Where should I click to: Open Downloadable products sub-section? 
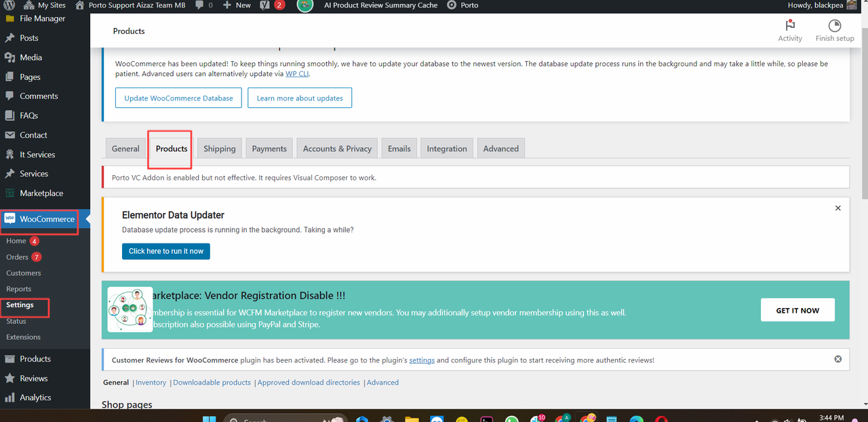(212, 383)
